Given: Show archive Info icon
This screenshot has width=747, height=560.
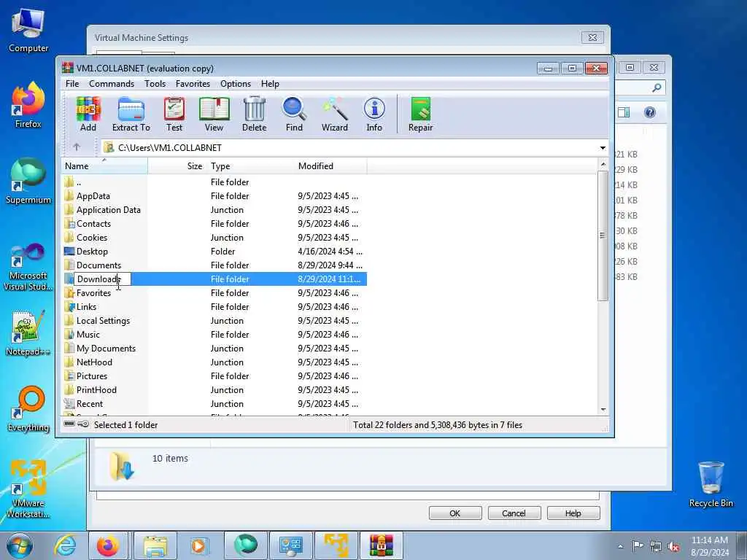Looking at the screenshot, I should point(374,114).
